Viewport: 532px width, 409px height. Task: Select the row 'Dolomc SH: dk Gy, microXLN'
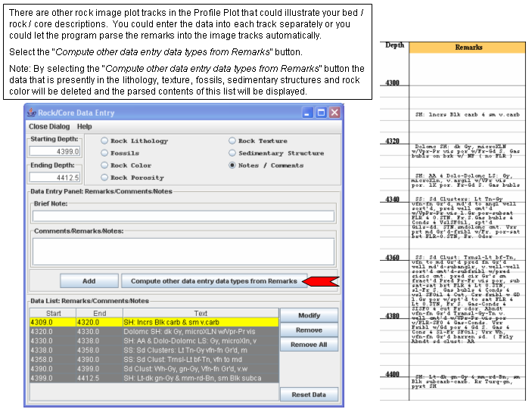point(154,331)
